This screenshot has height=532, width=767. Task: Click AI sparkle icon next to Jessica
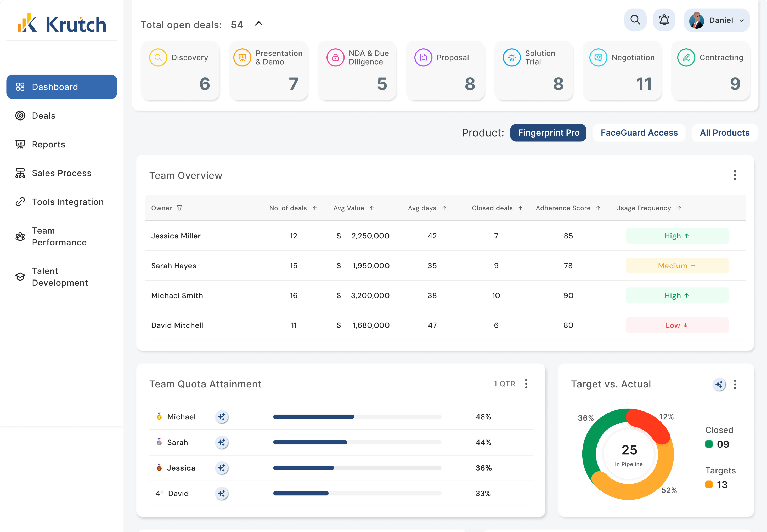pos(222,468)
